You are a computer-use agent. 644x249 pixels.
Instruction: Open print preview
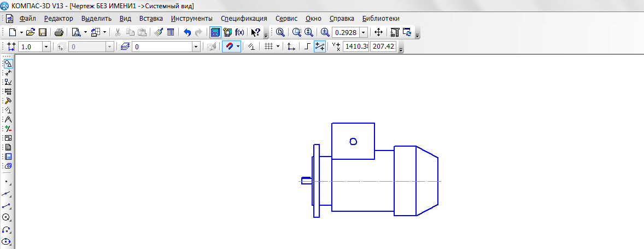pyautogui.click(x=76, y=32)
